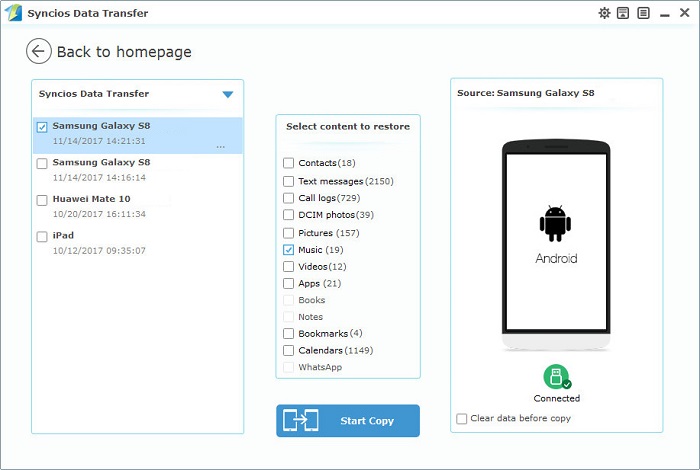The height and width of the screenshot is (470, 700).
Task: Close the Syncios window
Action: point(685,12)
